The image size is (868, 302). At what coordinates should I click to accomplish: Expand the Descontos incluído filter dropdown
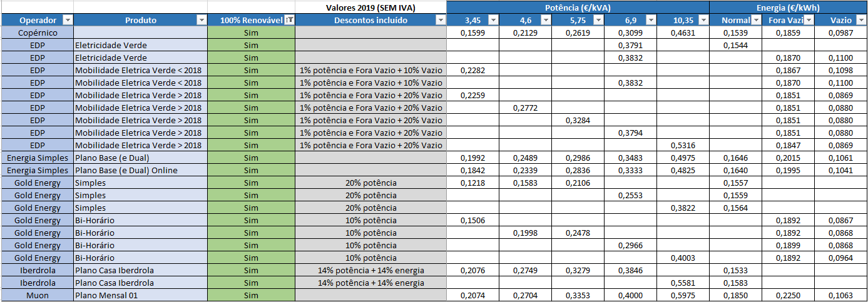click(x=440, y=20)
